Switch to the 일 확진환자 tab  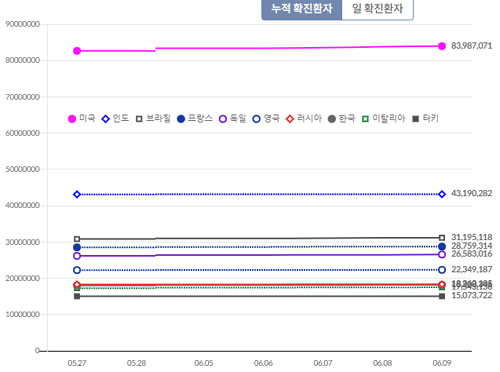[378, 9]
